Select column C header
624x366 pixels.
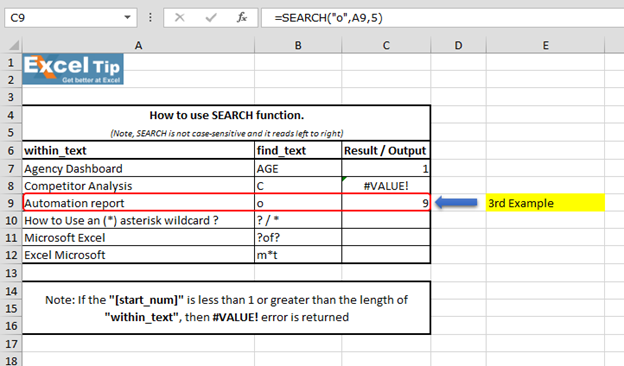[x=386, y=45]
